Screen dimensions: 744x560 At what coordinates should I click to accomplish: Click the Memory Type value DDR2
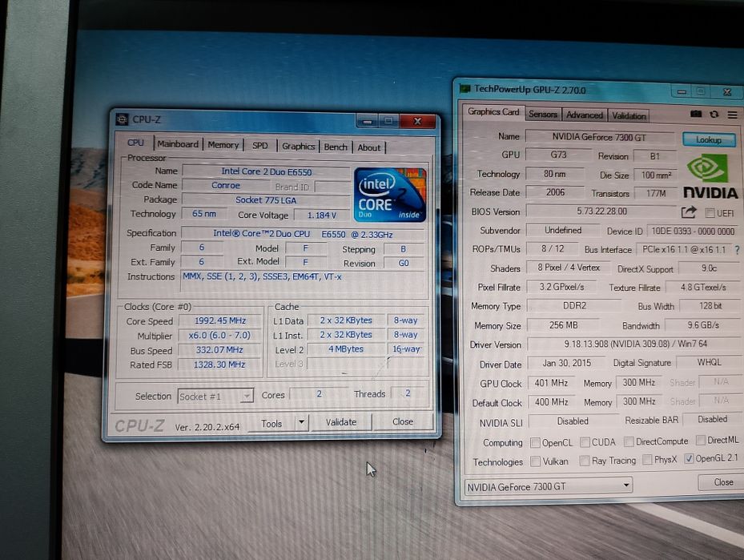point(574,305)
